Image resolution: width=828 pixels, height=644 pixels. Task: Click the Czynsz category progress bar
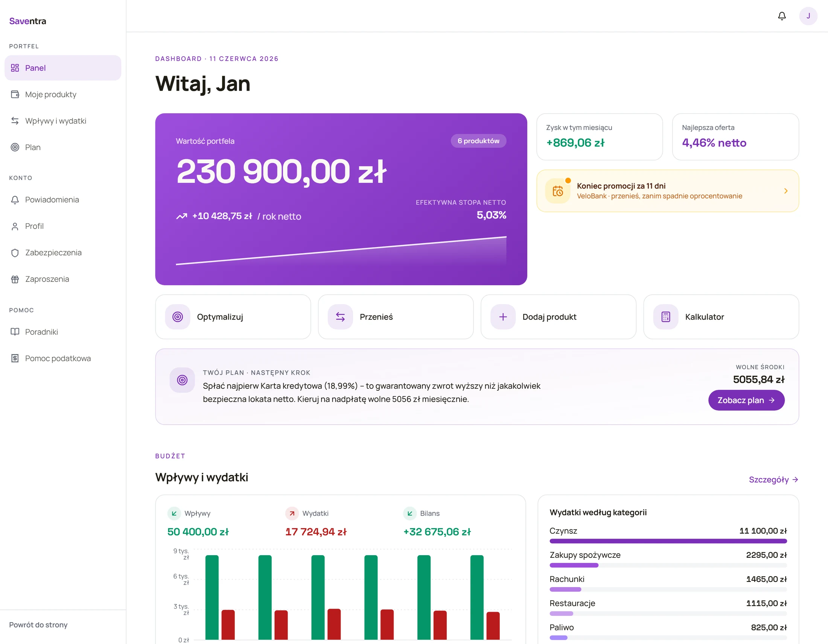click(668, 541)
